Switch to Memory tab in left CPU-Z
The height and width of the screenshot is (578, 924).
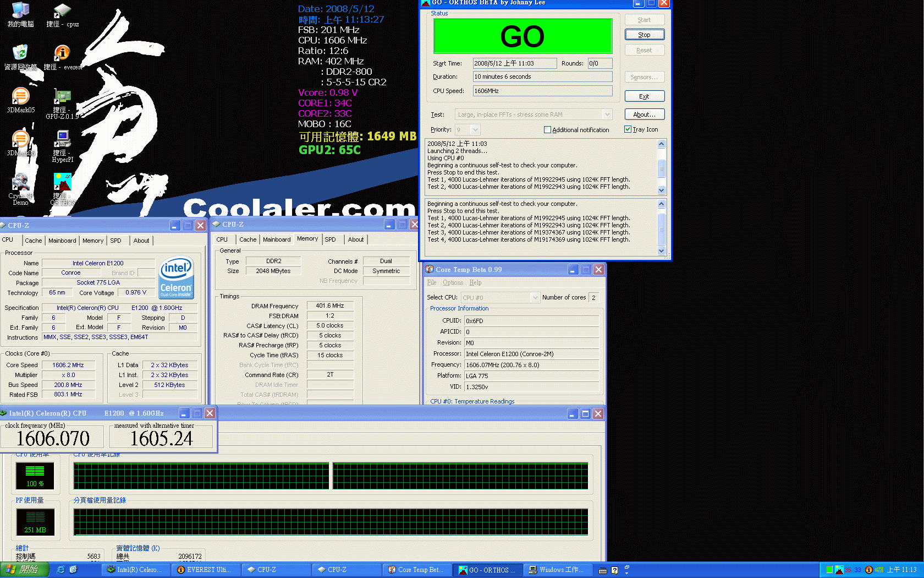(93, 241)
